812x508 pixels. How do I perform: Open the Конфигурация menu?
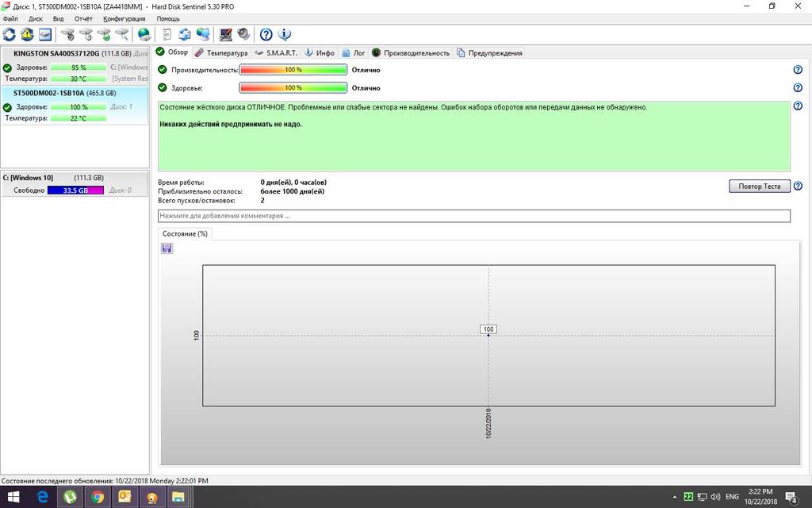coord(124,19)
